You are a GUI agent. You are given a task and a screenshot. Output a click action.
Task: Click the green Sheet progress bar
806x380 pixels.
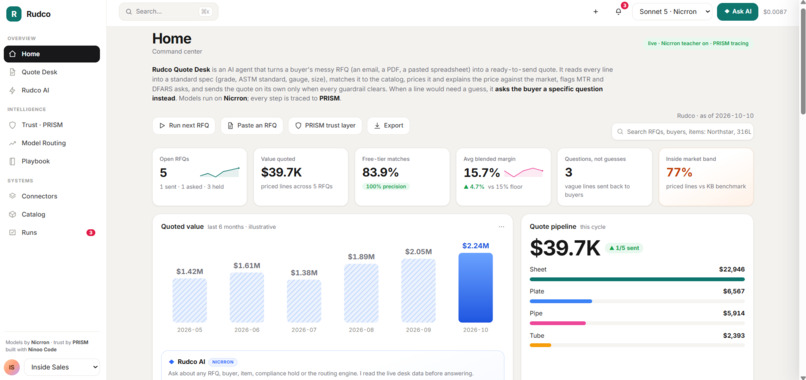click(x=637, y=279)
